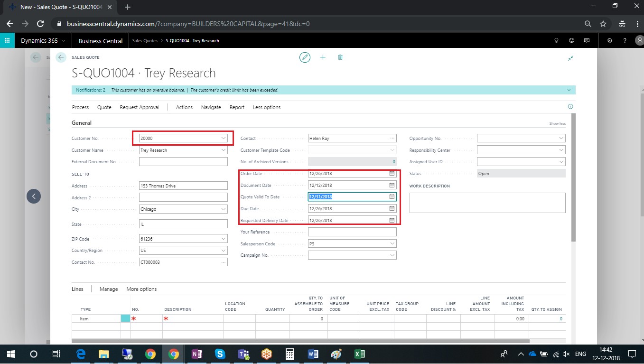Expand the Salesperson Code dropdown
This screenshot has height=364, width=644.
tap(392, 243)
